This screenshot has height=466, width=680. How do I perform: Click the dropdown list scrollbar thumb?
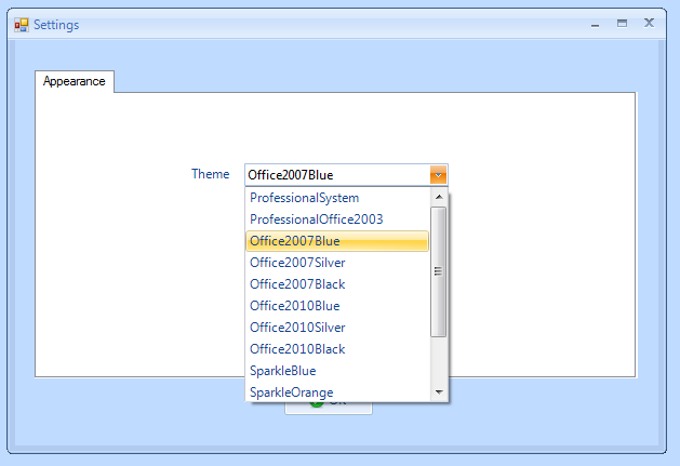438,272
